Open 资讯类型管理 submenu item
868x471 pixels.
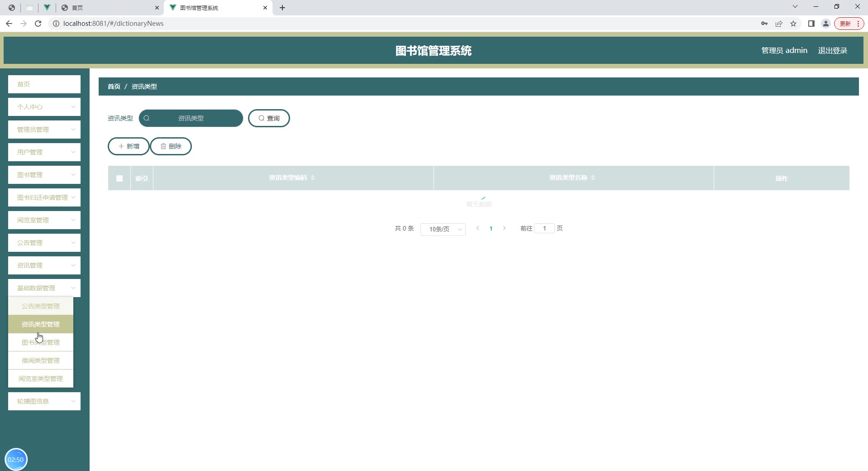point(41,324)
